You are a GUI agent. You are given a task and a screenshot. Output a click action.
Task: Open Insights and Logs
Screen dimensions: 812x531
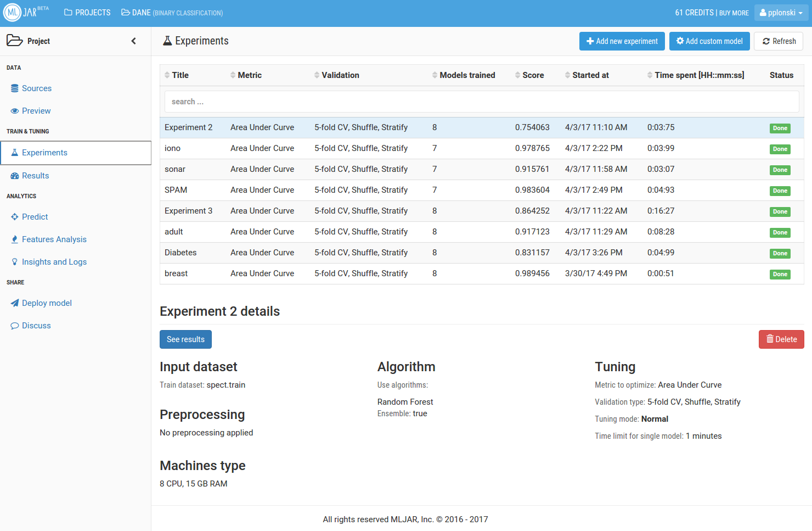54,262
